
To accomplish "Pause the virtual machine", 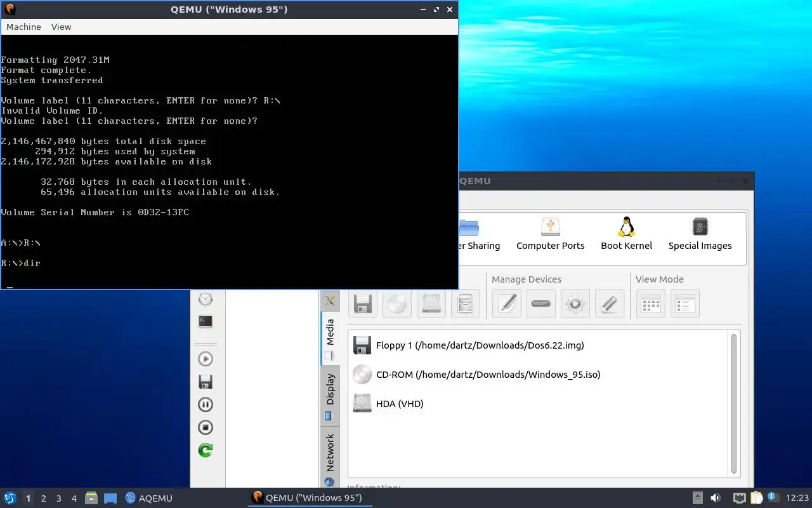I will pos(206,404).
